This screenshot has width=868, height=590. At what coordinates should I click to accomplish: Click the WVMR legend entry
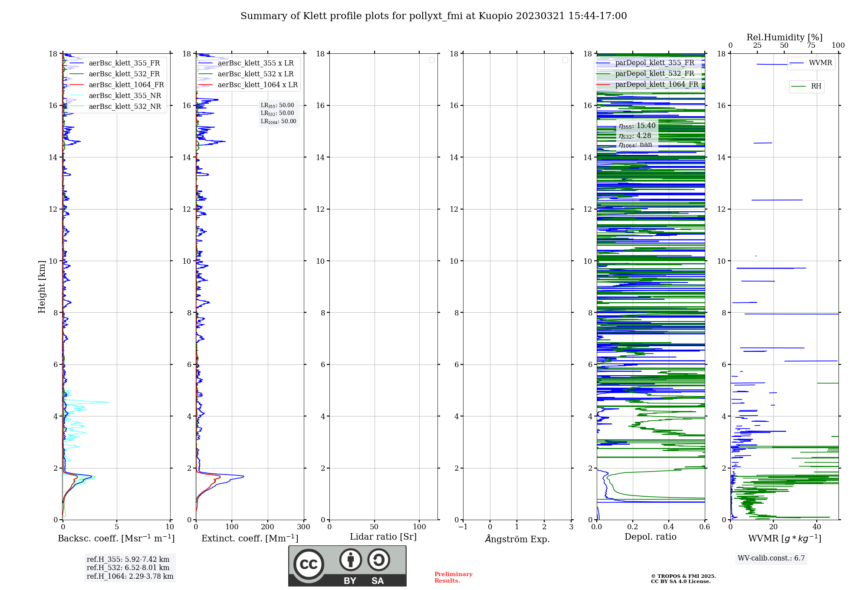click(x=811, y=63)
